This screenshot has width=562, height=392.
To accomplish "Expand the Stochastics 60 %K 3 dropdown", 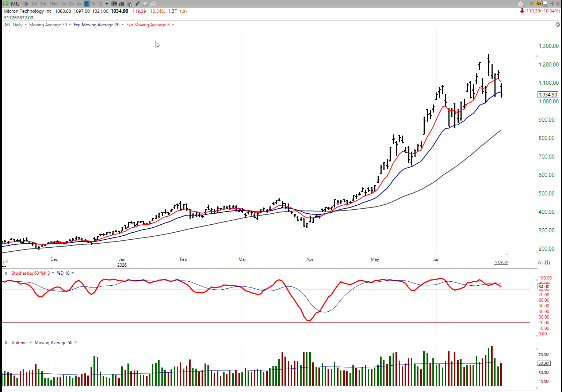I will pyautogui.click(x=53, y=273).
